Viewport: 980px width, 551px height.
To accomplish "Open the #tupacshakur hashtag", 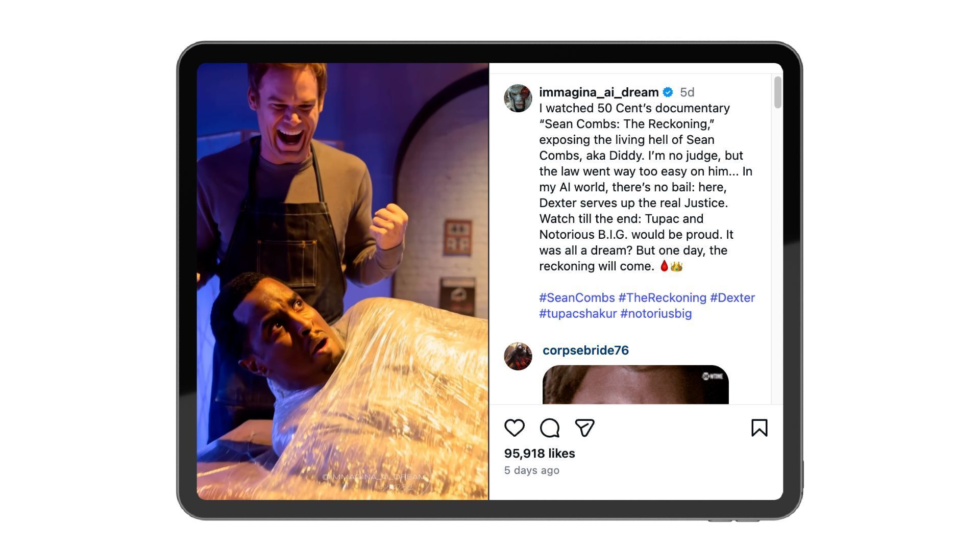I will point(578,314).
